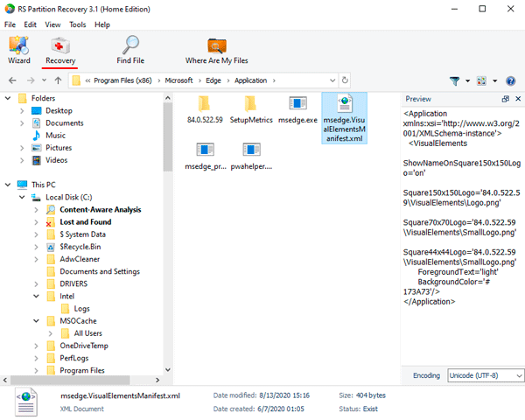The image size is (525, 420).
Task: Select Logs folder under Intel
Action: tap(81, 309)
